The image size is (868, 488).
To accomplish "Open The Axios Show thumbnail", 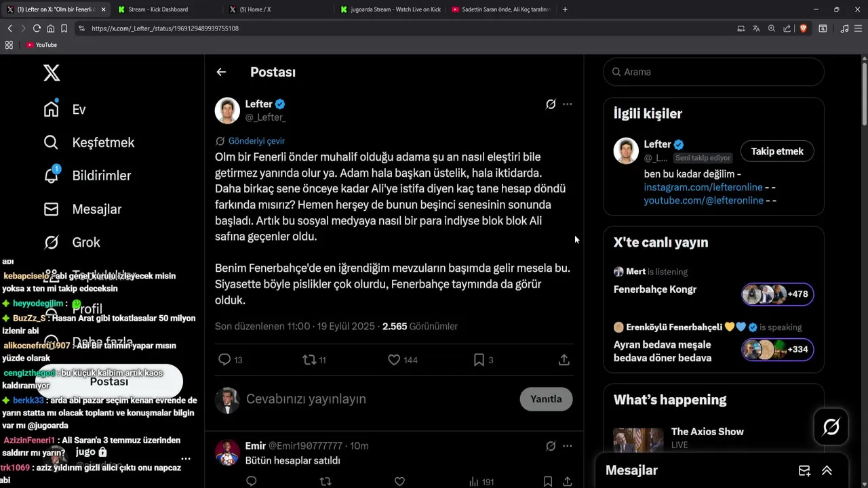I will click(638, 439).
